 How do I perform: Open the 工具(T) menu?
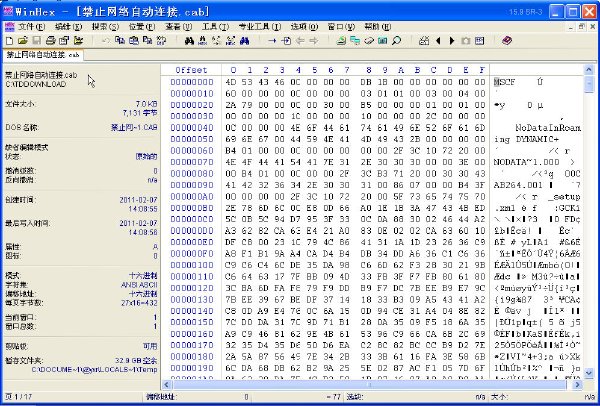point(215,27)
